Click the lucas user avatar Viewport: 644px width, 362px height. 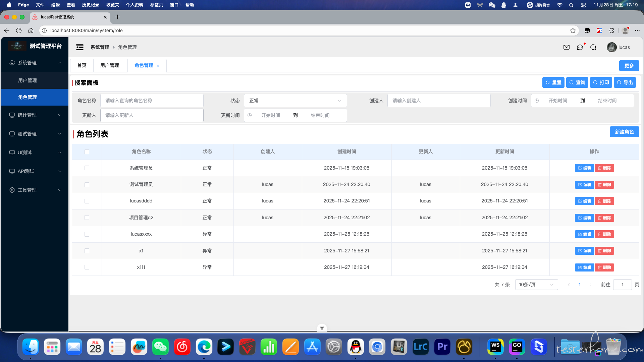(611, 47)
